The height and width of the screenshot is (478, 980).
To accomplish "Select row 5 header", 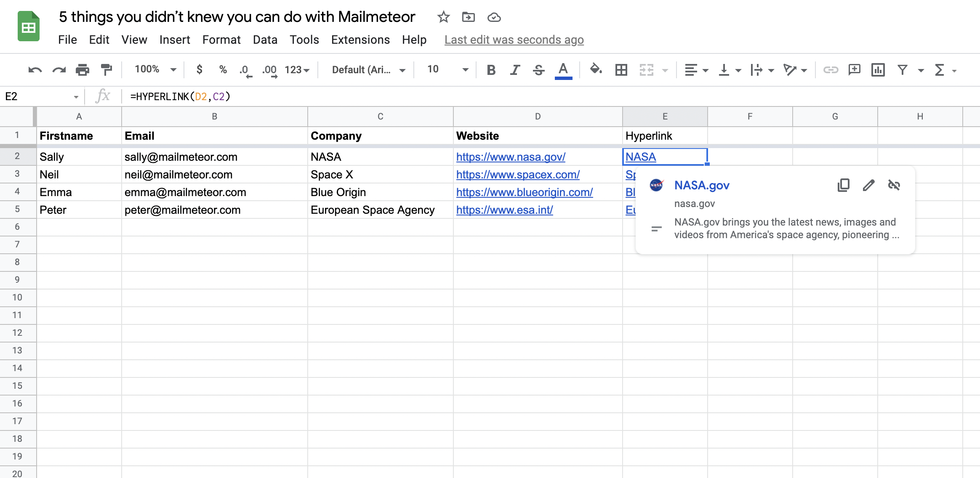I will tap(17, 209).
